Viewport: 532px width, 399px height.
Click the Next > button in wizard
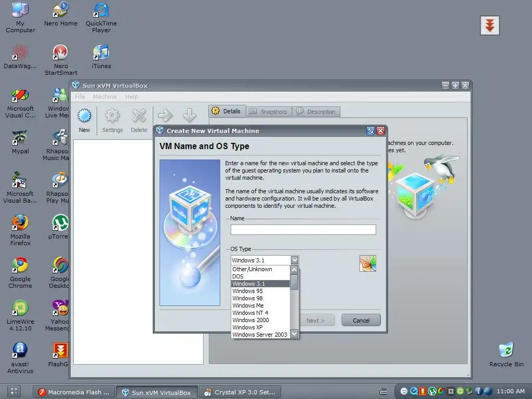(x=315, y=320)
